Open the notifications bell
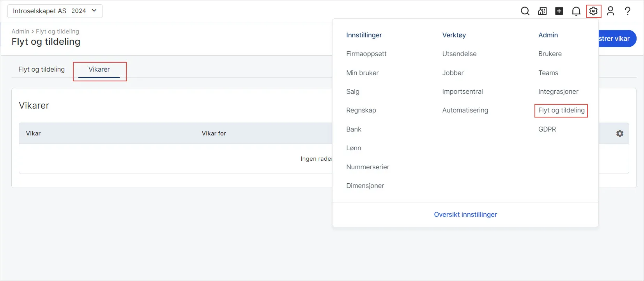Image resolution: width=644 pixels, height=281 pixels. (576, 11)
